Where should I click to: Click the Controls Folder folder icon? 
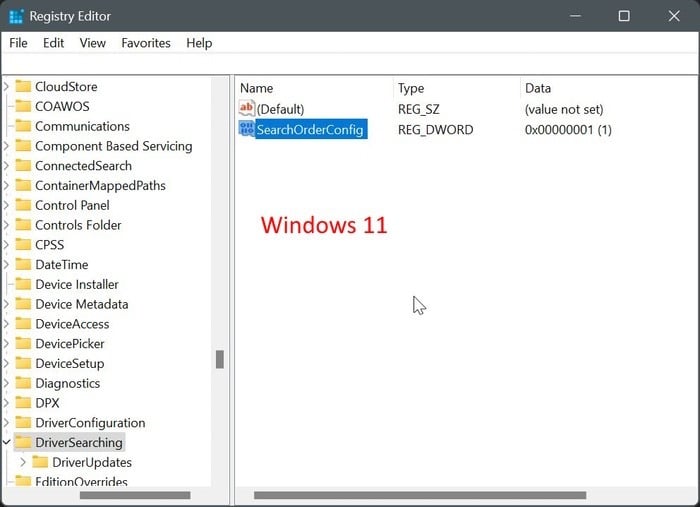[23, 224]
